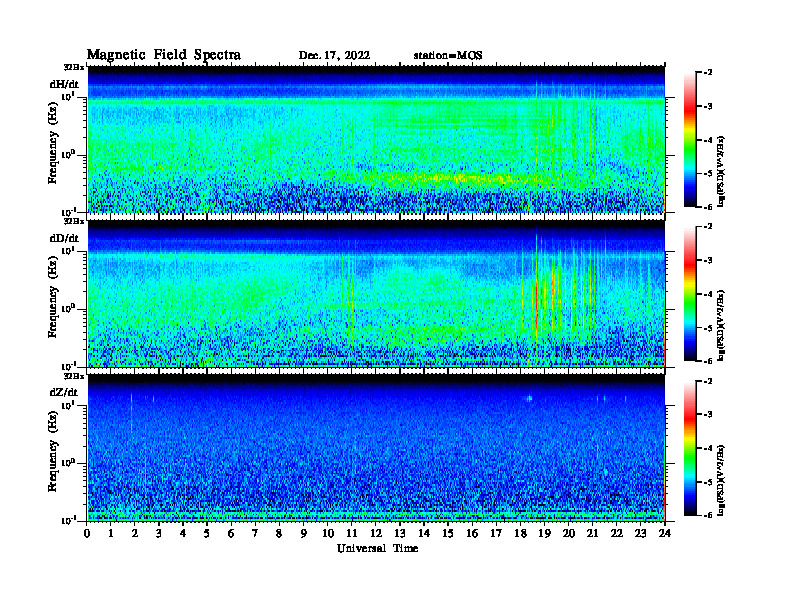Click the "14" hour tick label
This screenshot has height=612, width=792.
pyautogui.click(x=424, y=534)
